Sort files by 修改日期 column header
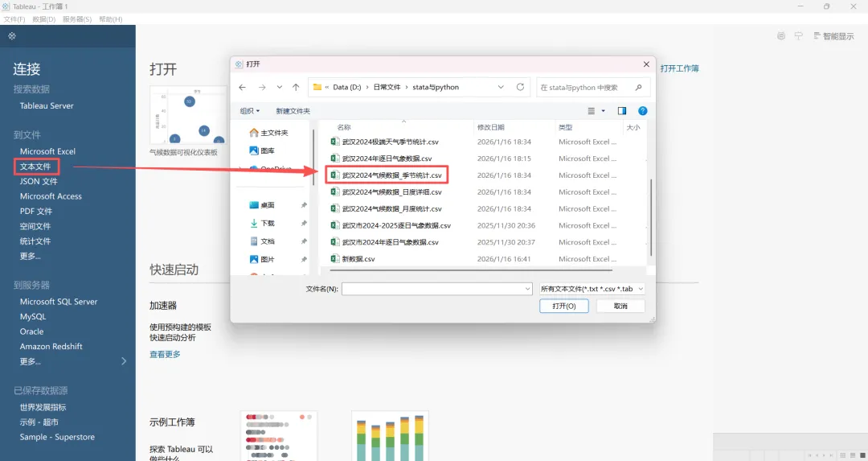The height and width of the screenshot is (461, 868). 490,127
